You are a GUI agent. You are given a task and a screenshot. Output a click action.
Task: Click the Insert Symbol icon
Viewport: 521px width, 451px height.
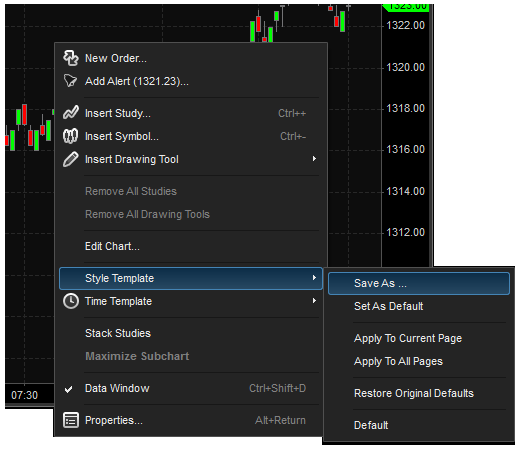[71, 136]
